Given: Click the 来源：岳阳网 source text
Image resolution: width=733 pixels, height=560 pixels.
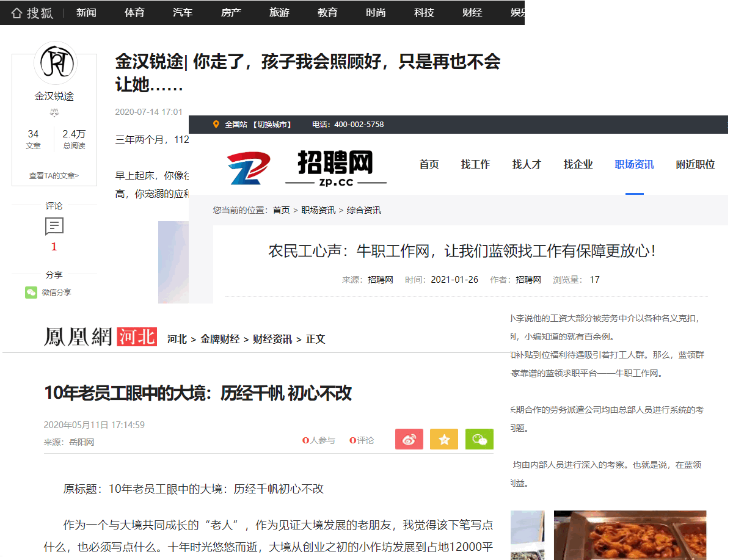Looking at the screenshot, I should [69, 442].
